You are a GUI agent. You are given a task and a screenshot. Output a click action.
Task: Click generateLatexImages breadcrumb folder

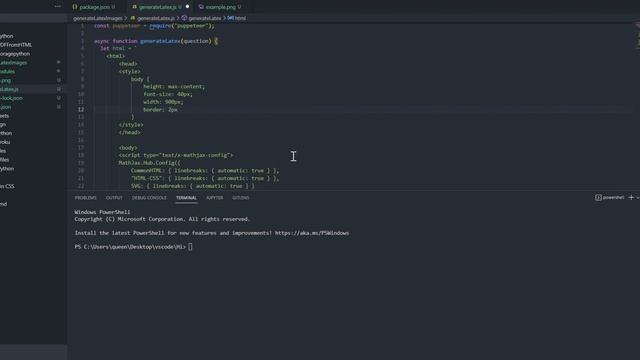[98, 18]
